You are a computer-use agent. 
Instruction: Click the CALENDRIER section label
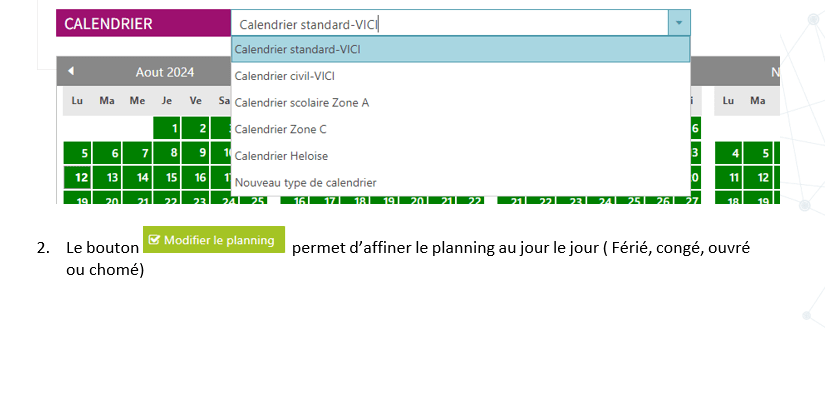(x=108, y=24)
